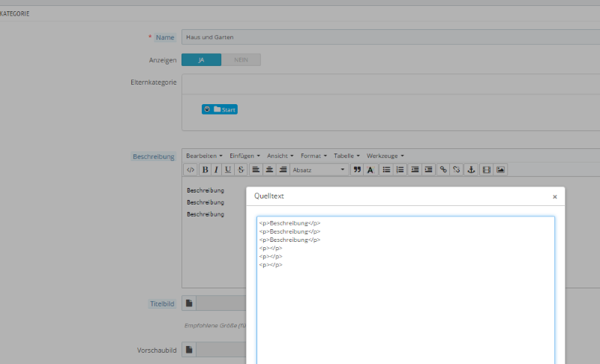Align text right
The image size is (600, 364).
(283, 170)
